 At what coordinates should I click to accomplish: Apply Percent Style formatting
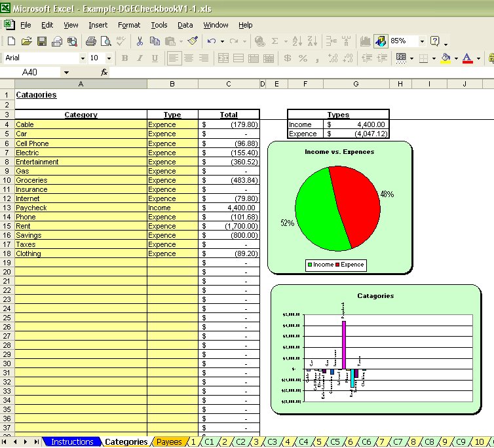point(303,58)
